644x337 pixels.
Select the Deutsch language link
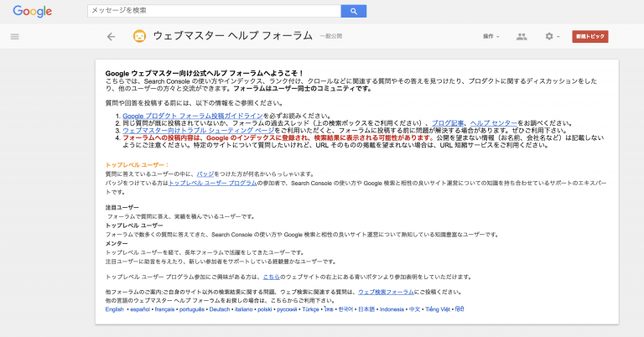tap(220, 309)
